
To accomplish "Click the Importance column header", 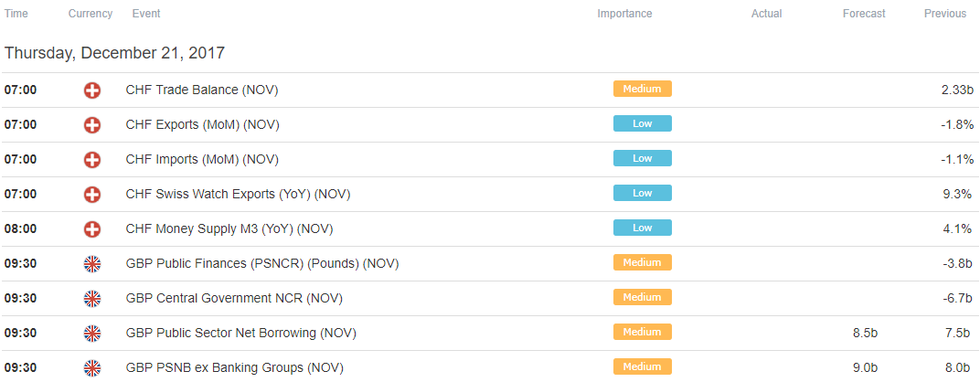I will point(624,14).
